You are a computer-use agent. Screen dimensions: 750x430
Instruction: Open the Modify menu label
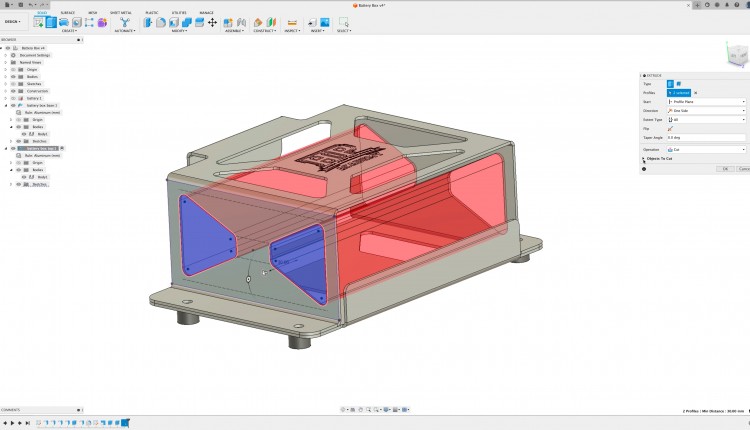(x=179, y=31)
